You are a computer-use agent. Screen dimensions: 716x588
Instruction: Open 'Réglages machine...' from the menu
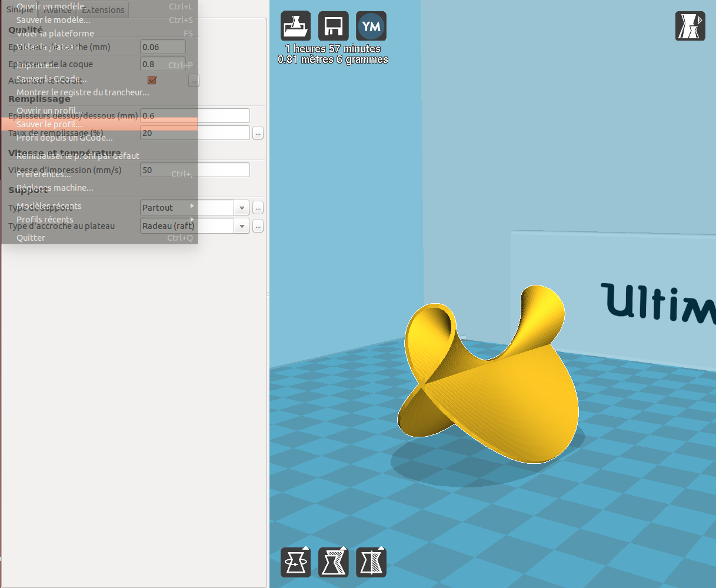(x=99, y=188)
